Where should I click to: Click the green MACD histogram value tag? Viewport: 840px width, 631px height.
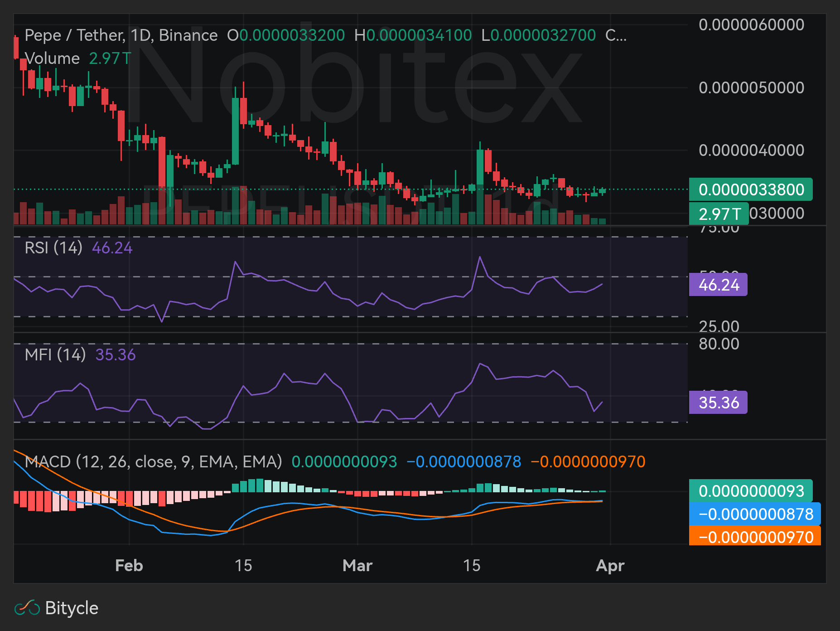point(751,491)
